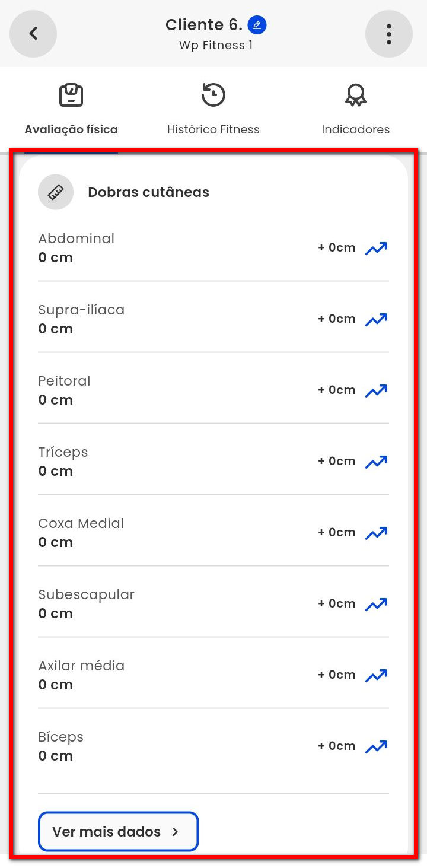Click the Abdominal trend chart icon
Screen dimensions: 427x868
coord(376,248)
